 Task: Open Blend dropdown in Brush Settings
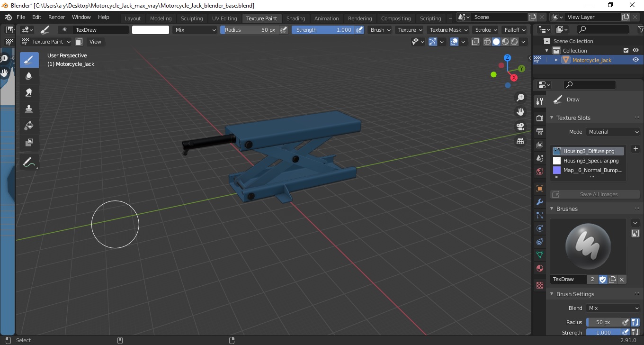pyautogui.click(x=613, y=308)
